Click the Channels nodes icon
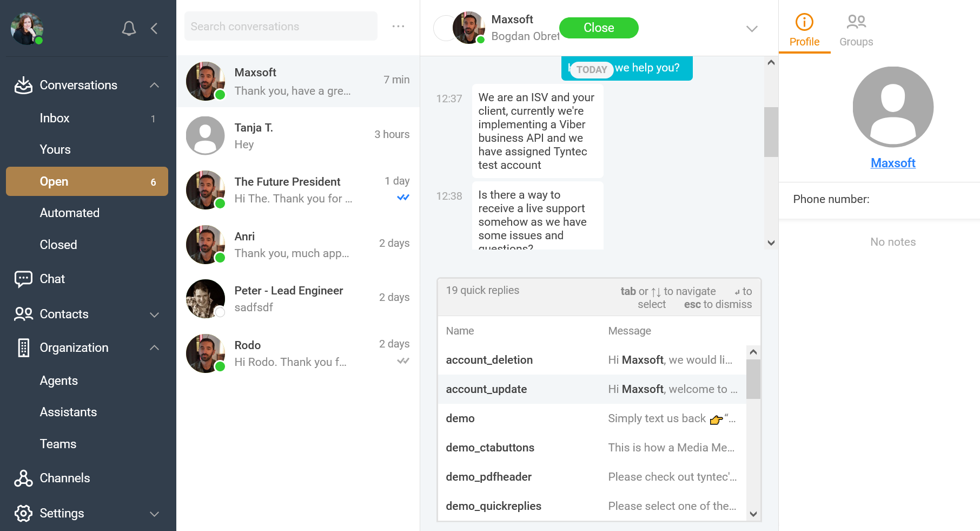The height and width of the screenshot is (531, 980). coord(23,478)
